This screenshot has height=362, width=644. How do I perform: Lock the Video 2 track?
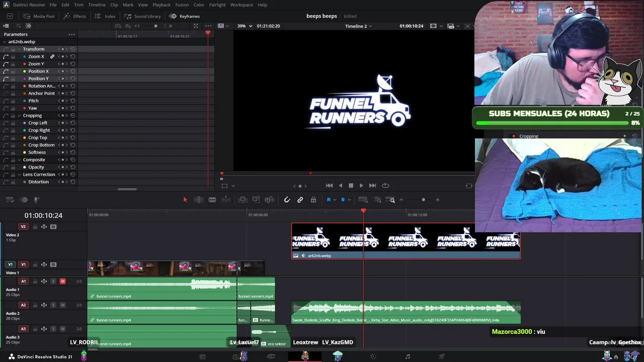point(35,227)
